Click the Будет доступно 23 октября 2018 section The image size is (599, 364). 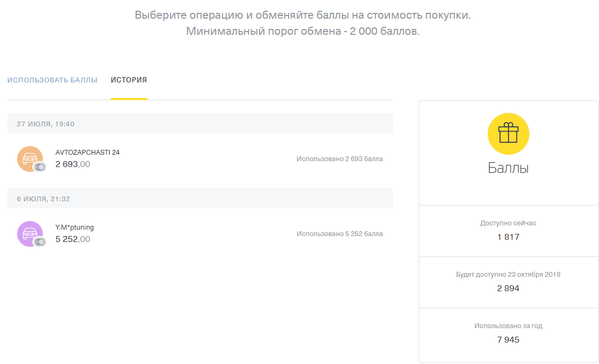(x=508, y=282)
